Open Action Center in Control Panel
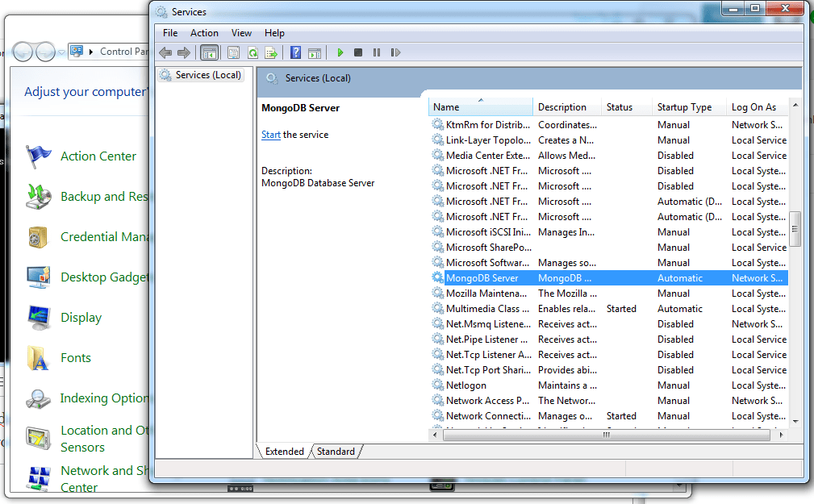Image resolution: width=814 pixels, height=504 pixels. coord(98,156)
